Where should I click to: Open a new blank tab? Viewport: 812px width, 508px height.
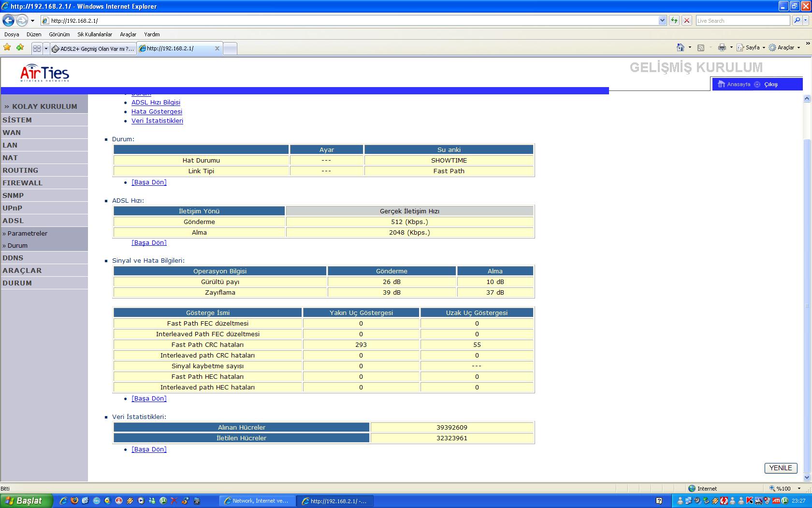[230, 49]
